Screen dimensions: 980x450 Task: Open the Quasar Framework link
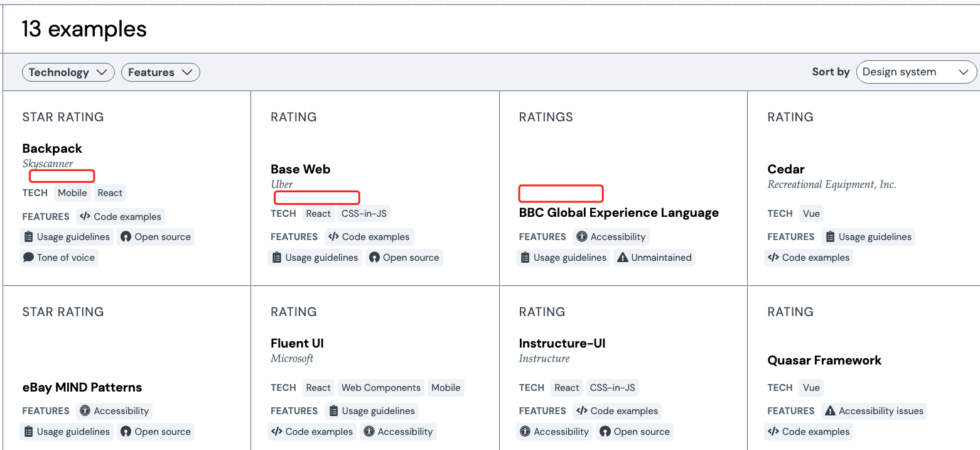coord(824,360)
